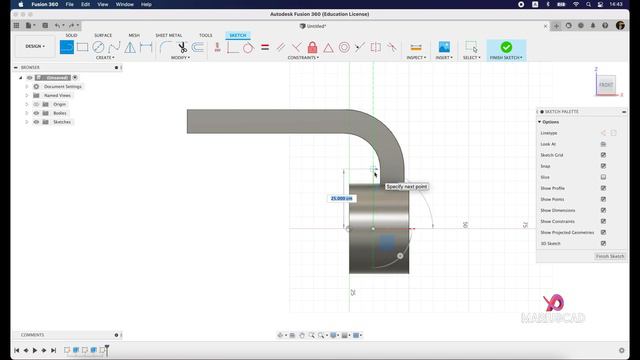This screenshot has width=640, height=360.
Task: Select the Mirror sketch tool
Action: click(x=130, y=47)
